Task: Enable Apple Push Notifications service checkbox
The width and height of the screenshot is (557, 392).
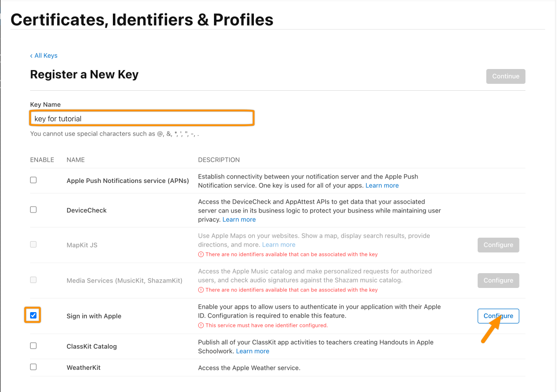Action: click(x=34, y=180)
